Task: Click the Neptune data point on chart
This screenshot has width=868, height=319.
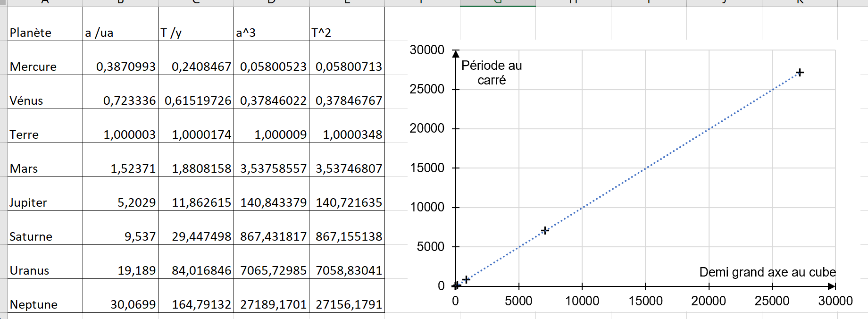Action: [x=800, y=73]
